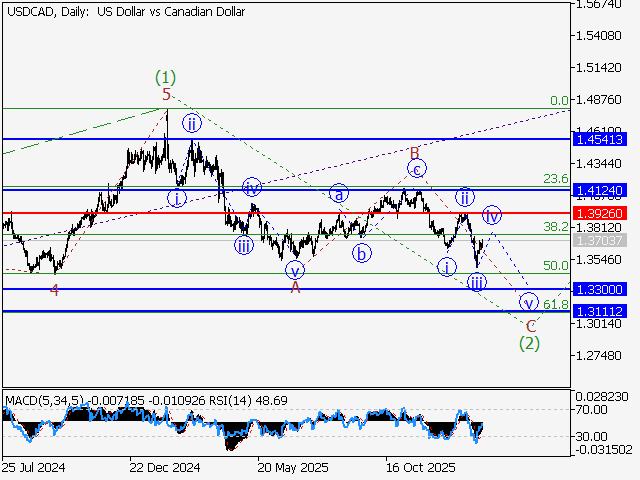Click the red 1.39260 price level tag

tap(600, 213)
